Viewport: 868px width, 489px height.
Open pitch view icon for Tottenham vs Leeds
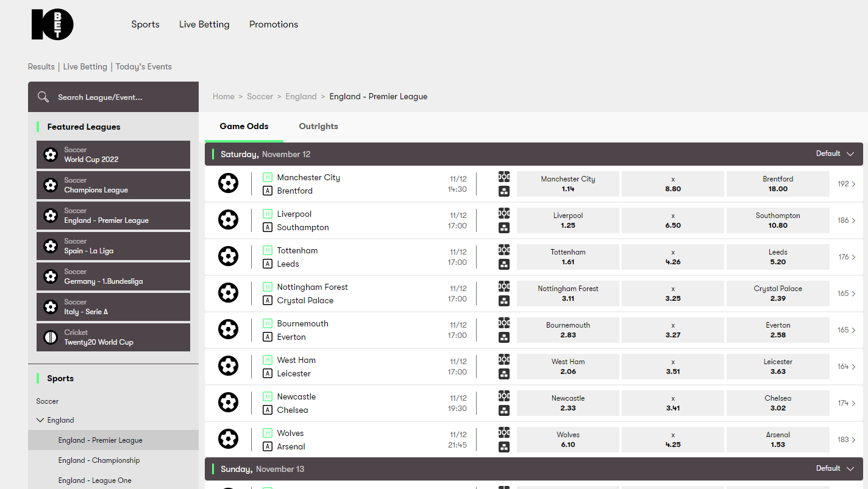504,250
